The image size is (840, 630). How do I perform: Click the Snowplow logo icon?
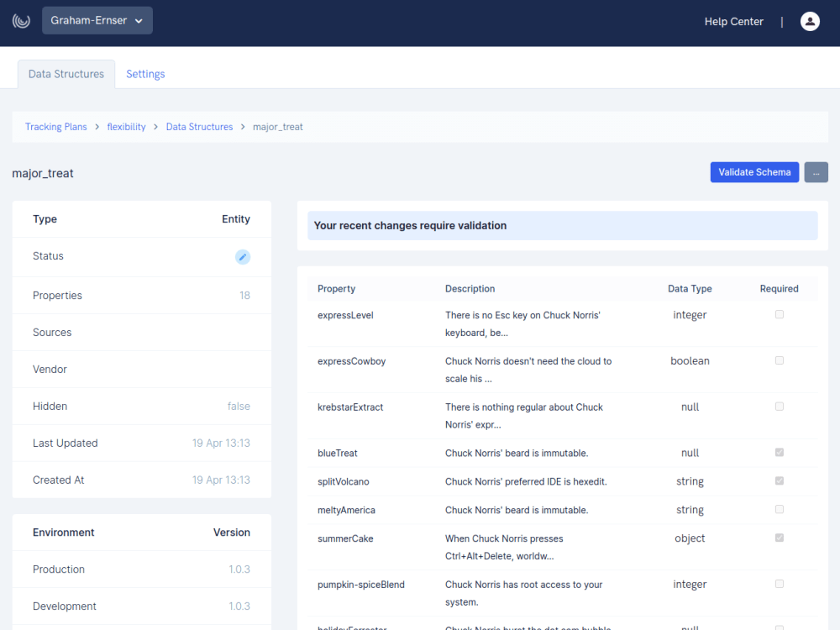click(x=22, y=21)
